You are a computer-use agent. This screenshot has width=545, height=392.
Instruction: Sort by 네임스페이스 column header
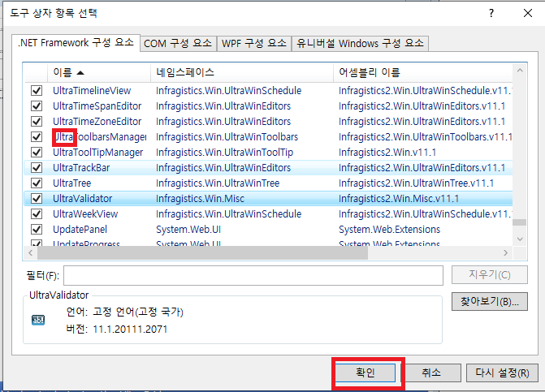tap(242, 72)
